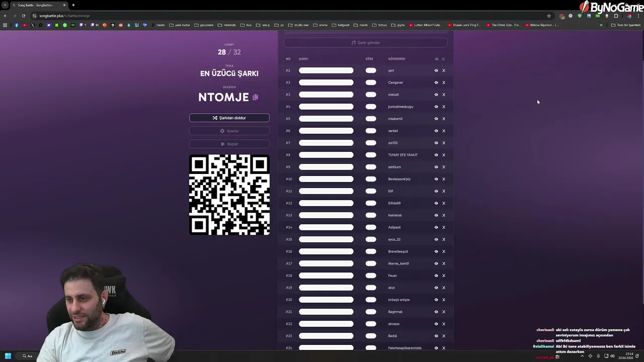Click the gönderen name Bağırmak

(x=395, y=312)
